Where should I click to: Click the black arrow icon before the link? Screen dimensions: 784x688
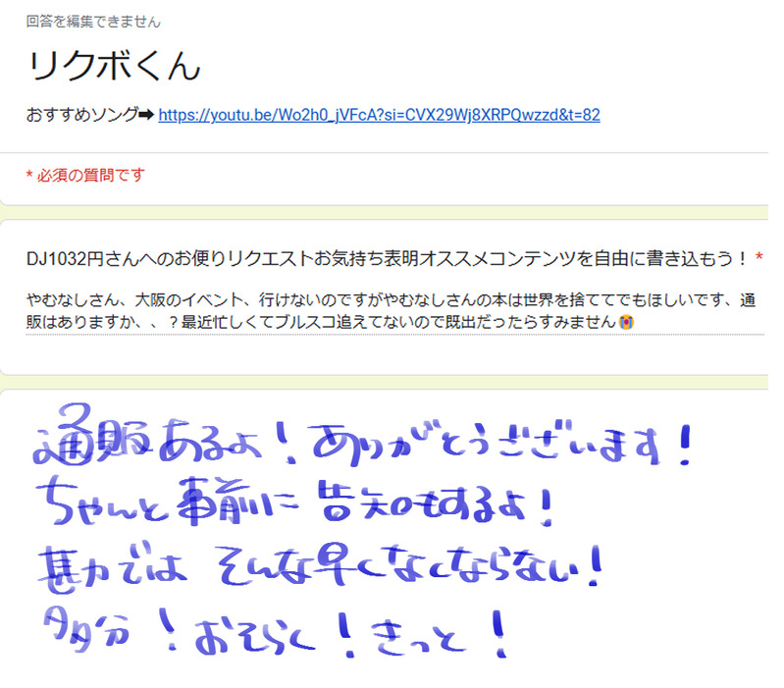point(146,115)
